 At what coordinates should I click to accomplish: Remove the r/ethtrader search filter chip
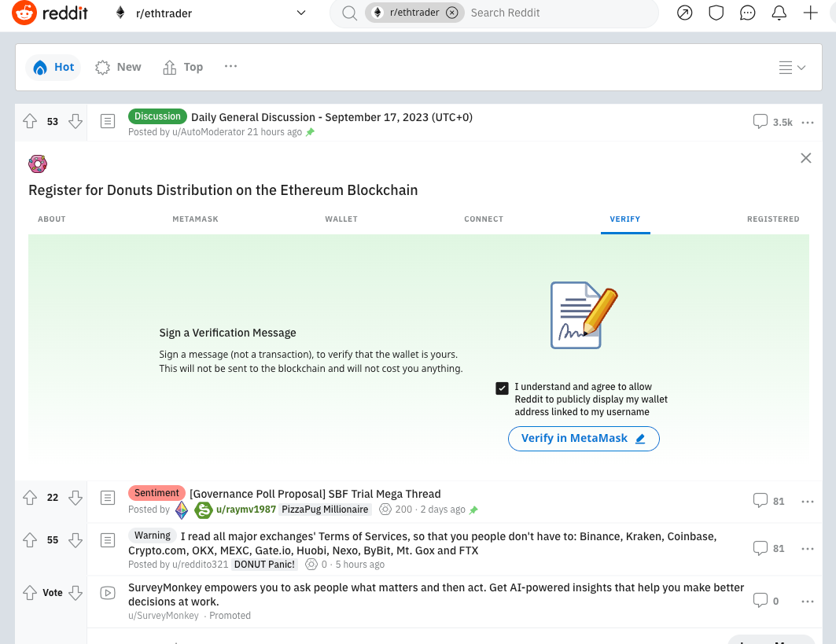coord(451,13)
